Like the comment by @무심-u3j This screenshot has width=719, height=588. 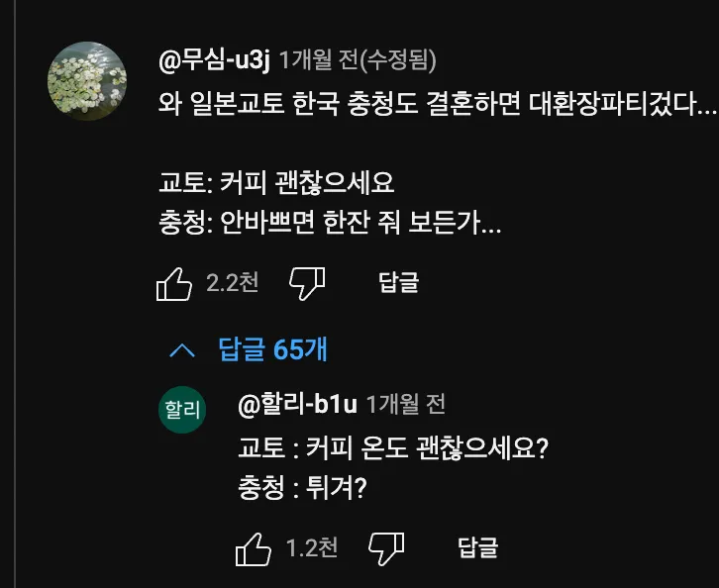(174, 283)
